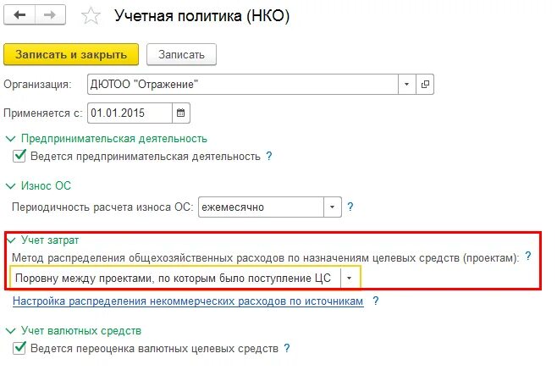
Task: Click the Организация field with ДЮТОО "Отражение"
Action: [x=243, y=84]
